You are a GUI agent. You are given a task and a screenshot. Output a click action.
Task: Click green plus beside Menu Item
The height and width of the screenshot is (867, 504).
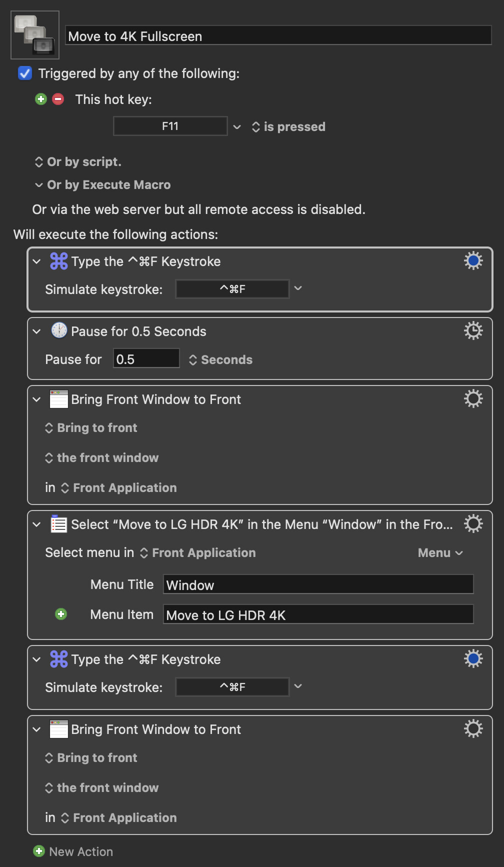(61, 614)
